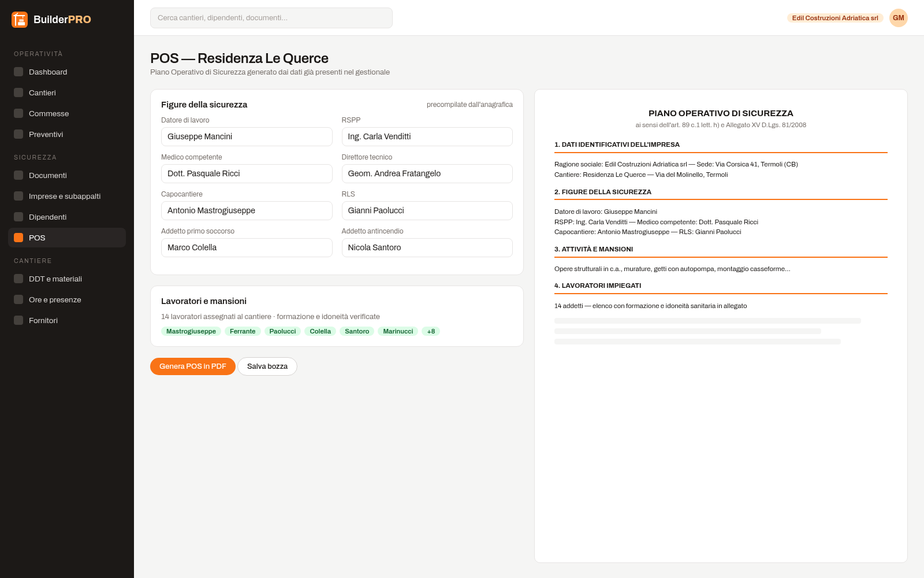924x578 pixels.
Task: Click the 3. ATTIVITÀ E MANSIONI heading
Action: [x=594, y=249]
